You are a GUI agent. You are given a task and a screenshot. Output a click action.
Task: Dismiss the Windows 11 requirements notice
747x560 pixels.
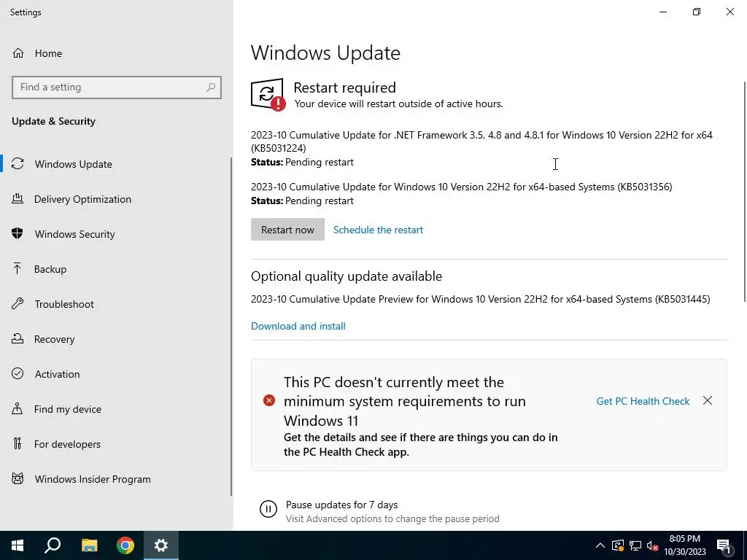point(708,400)
